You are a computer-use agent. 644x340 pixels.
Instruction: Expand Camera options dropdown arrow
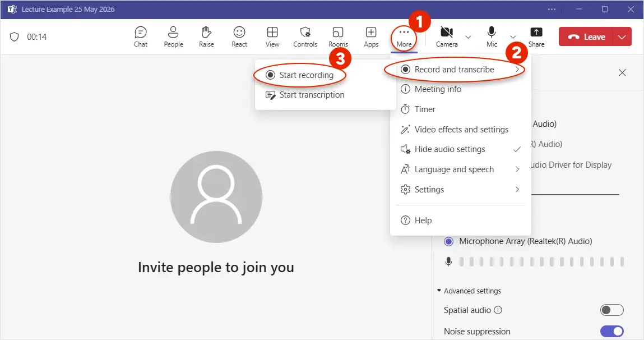point(468,37)
